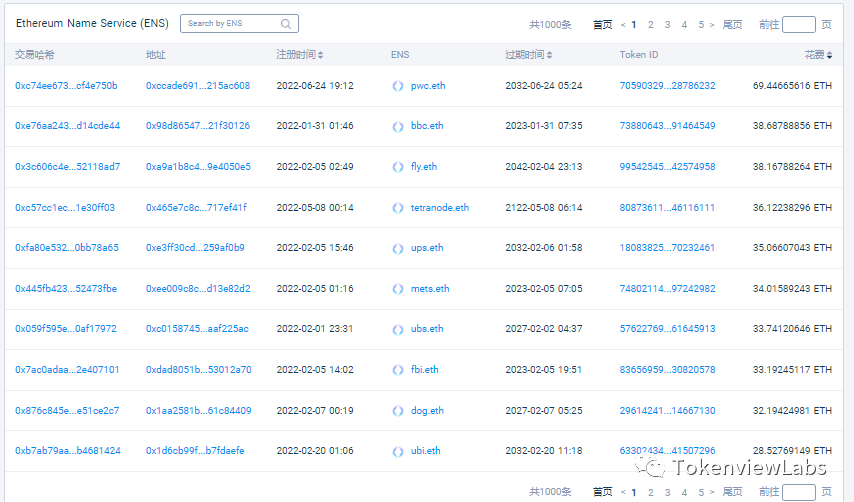Image resolution: width=854 pixels, height=502 pixels.
Task: Open the tetranode.eth ENS name link
Action: point(440,207)
